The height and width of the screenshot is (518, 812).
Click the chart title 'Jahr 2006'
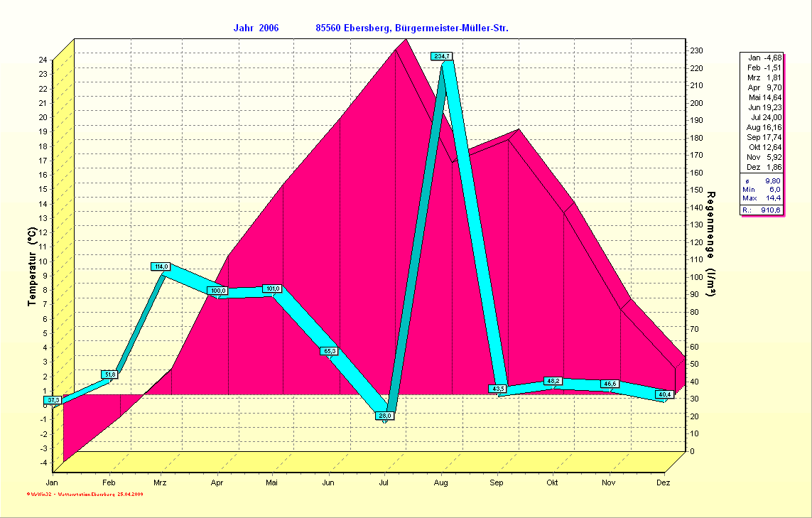pos(256,28)
